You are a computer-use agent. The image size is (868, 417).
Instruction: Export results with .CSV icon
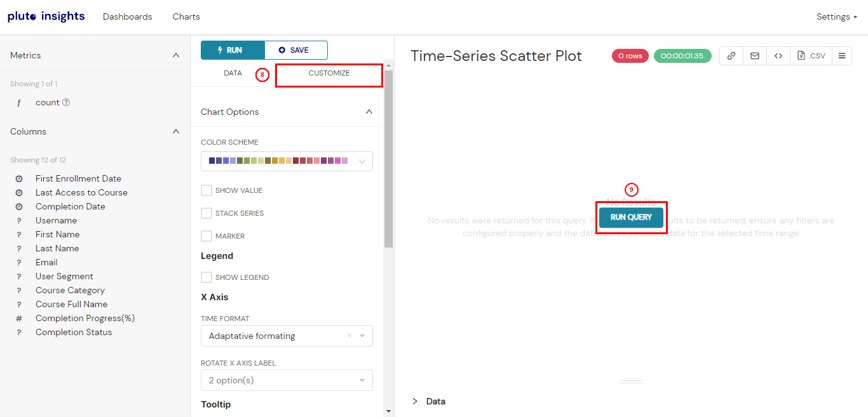[811, 56]
